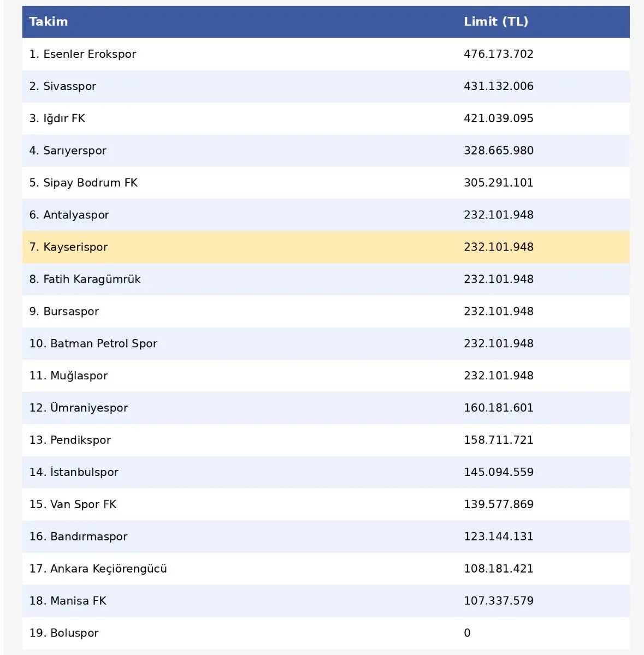The width and height of the screenshot is (644, 655).
Task: Select team 12. Ümraniyespor
Action: (x=78, y=408)
